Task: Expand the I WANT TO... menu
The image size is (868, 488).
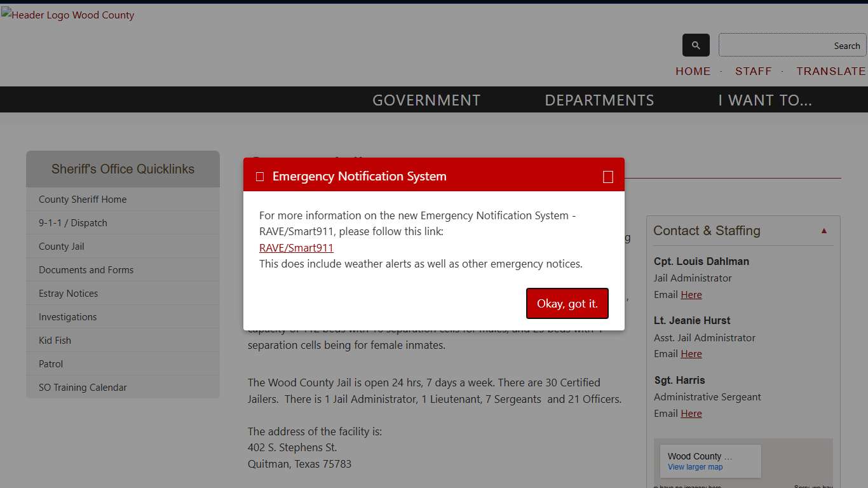Action: (765, 100)
